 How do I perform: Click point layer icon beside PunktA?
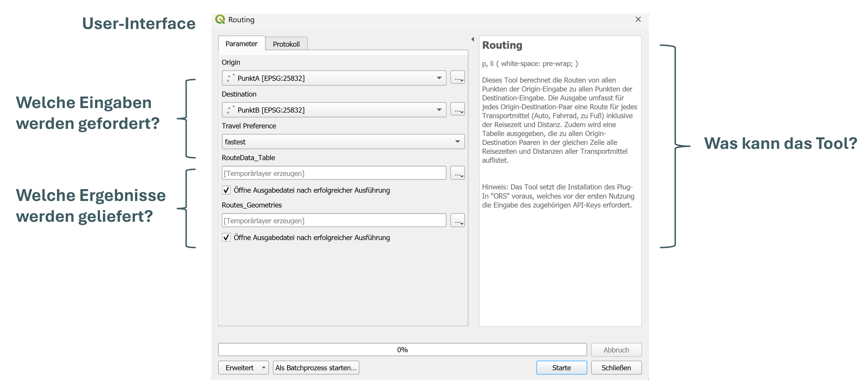tap(230, 78)
